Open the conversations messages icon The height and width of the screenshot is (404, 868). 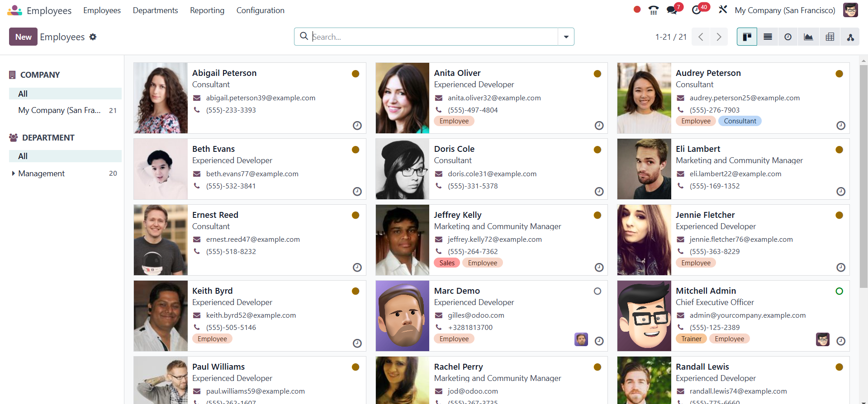coord(672,10)
